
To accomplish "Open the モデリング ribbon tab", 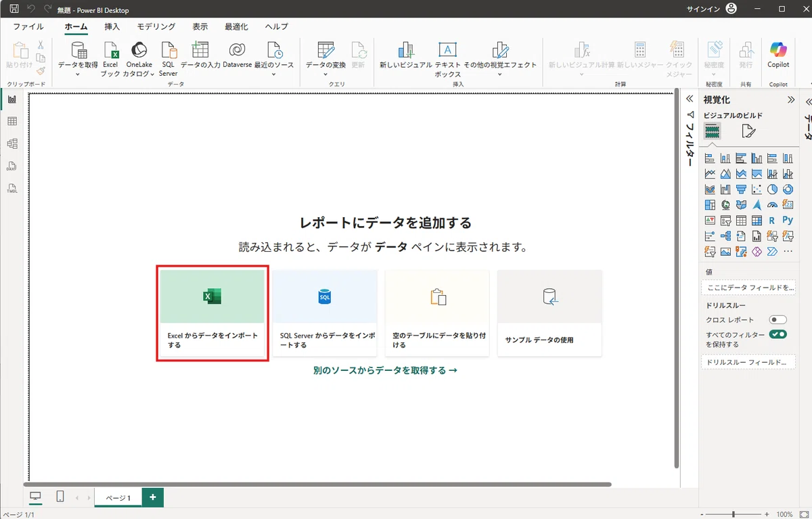I will [x=156, y=26].
